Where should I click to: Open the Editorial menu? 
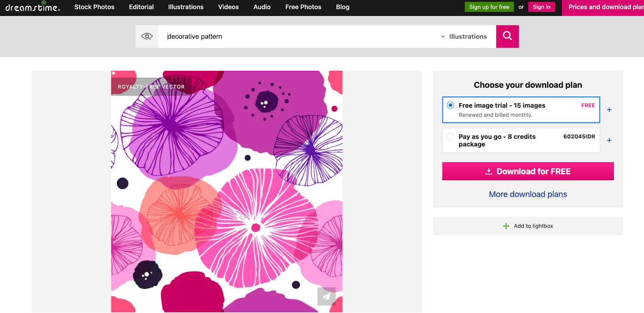pos(141,7)
